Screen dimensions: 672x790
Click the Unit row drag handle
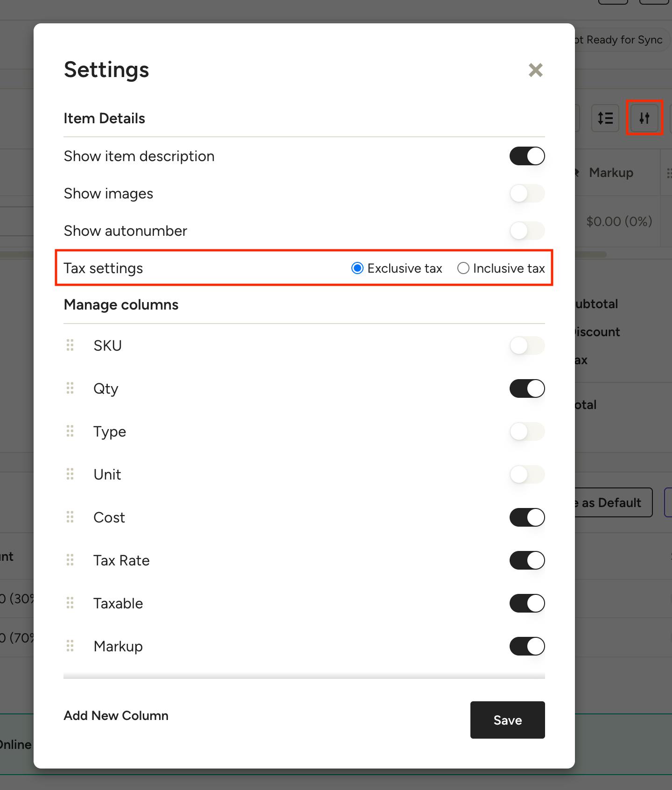[70, 474]
